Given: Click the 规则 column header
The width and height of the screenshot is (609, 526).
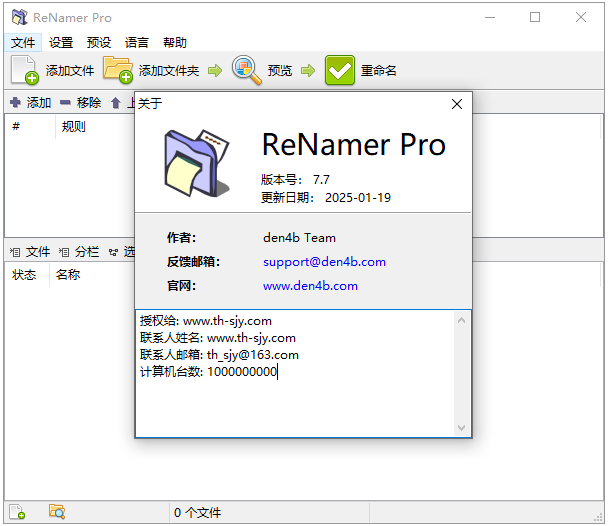Looking at the screenshot, I should pos(74,127).
